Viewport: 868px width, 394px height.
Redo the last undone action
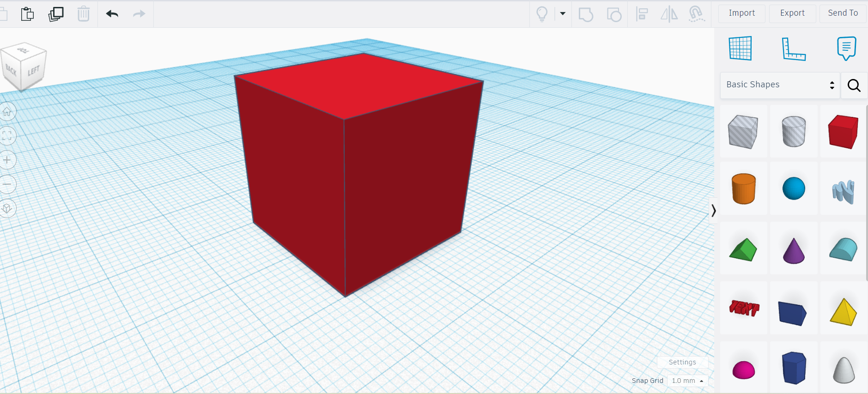click(139, 14)
